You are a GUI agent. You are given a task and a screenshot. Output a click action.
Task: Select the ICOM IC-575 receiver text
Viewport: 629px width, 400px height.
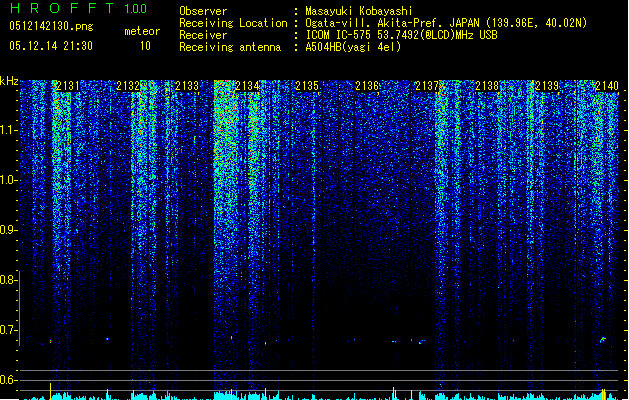pyautogui.click(x=401, y=35)
